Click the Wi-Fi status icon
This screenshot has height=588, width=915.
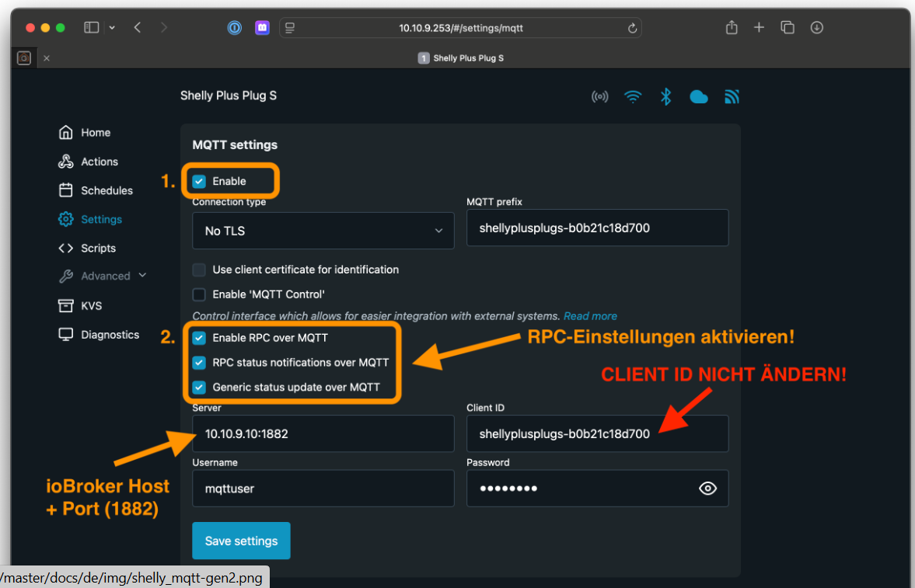tap(633, 97)
